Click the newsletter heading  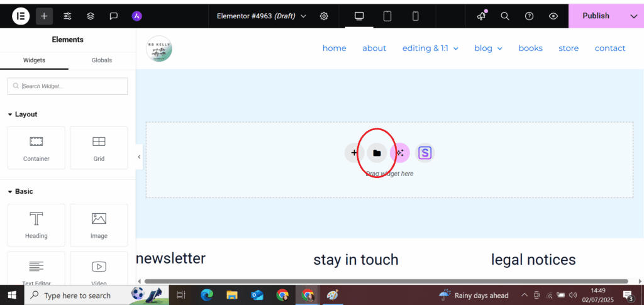(171, 258)
